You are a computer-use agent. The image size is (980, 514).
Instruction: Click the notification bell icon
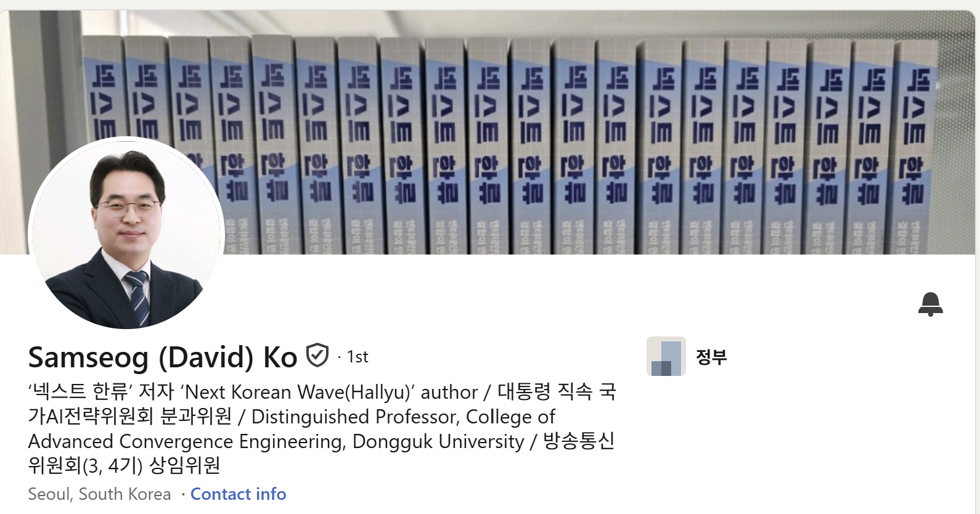pos(930,304)
